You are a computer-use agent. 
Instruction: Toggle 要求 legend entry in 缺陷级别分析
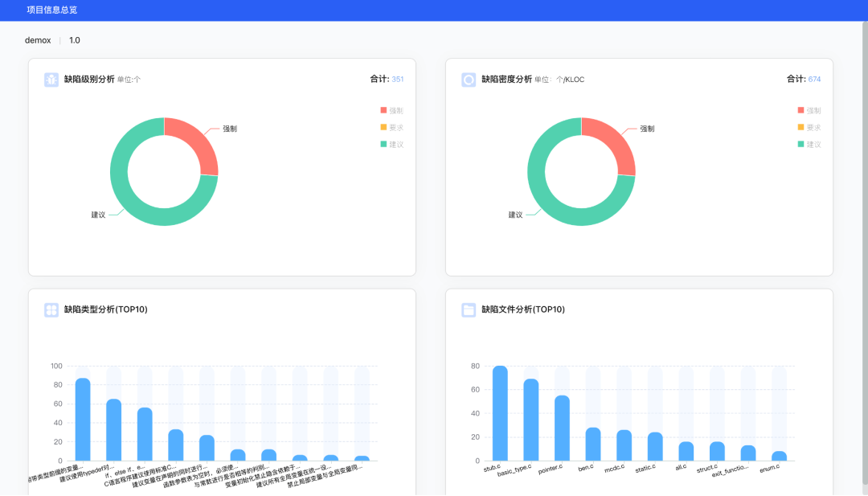(391, 128)
